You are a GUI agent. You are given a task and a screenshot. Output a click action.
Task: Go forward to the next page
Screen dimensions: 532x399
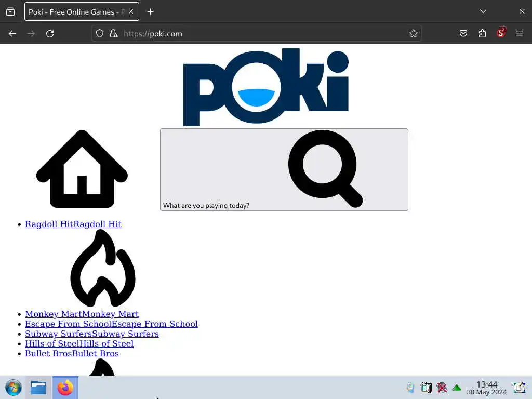pyautogui.click(x=31, y=34)
